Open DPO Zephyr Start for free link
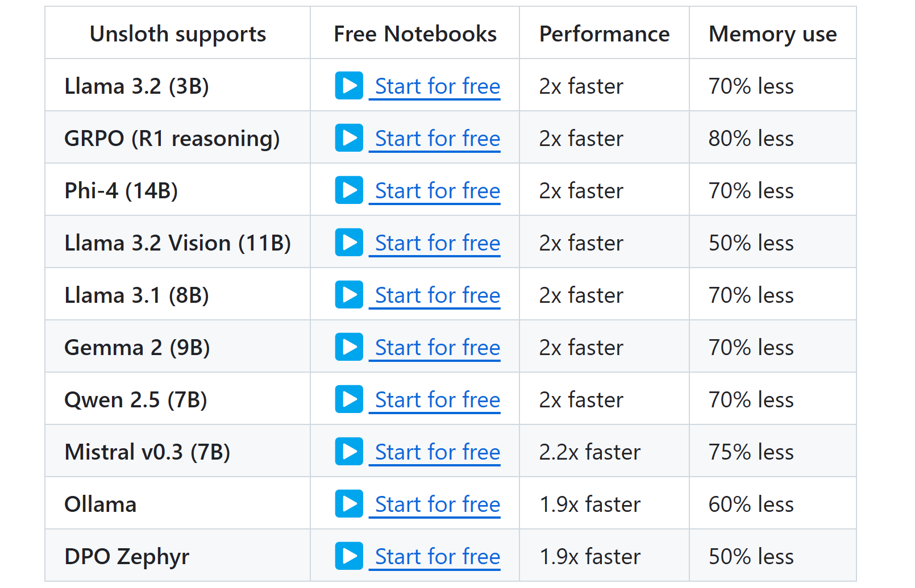Image resolution: width=915 pixels, height=588 pixels. point(437,557)
